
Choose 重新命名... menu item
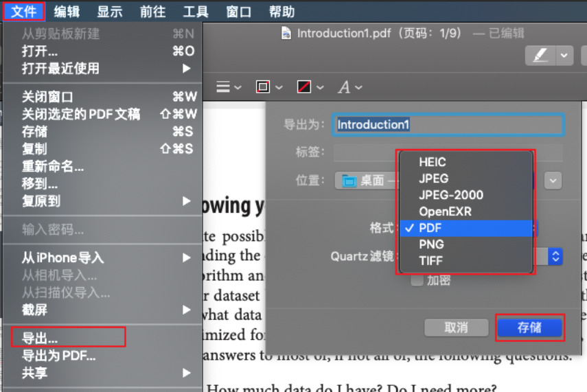(102, 166)
